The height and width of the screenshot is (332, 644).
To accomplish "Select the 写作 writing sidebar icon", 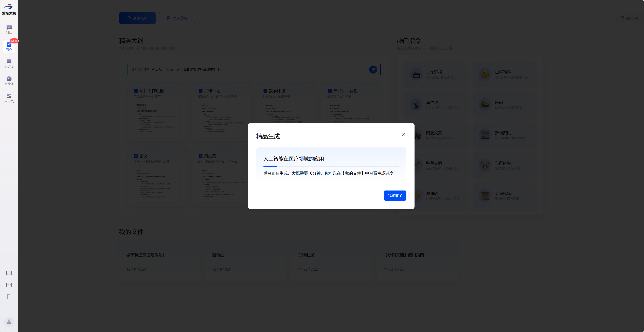I will (x=9, y=46).
